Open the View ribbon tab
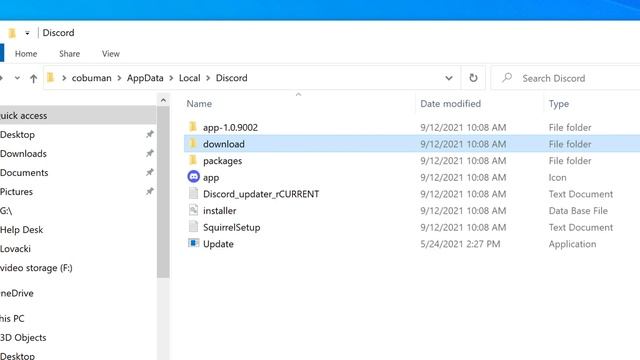The width and height of the screenshot is (640, 360). [x=111, y=53]
